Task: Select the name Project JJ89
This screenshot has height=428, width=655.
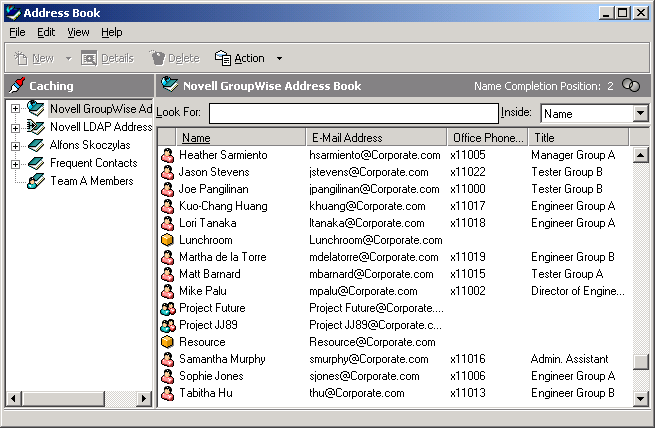Action: pos(208,325)
